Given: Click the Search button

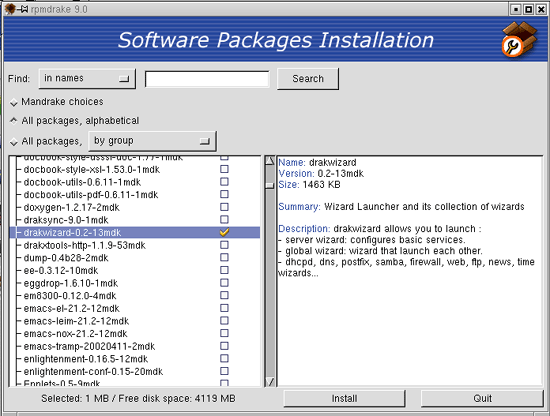Looking at the screenshot, I should click(308, 79).
